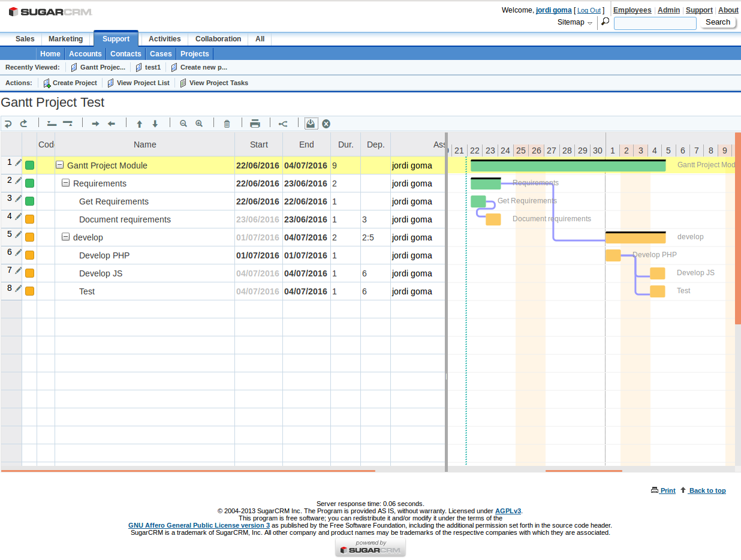
Task: Open the Admin link
Action: click(x=669, y=10)
